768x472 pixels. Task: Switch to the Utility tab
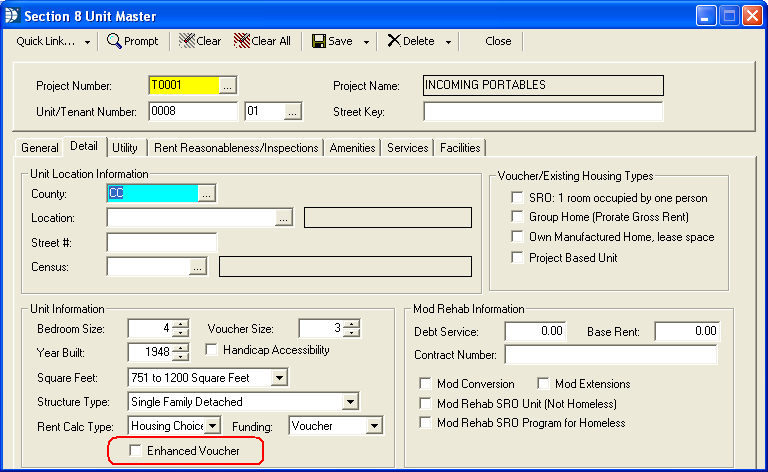pyautogui.click(x=125, y=148)
